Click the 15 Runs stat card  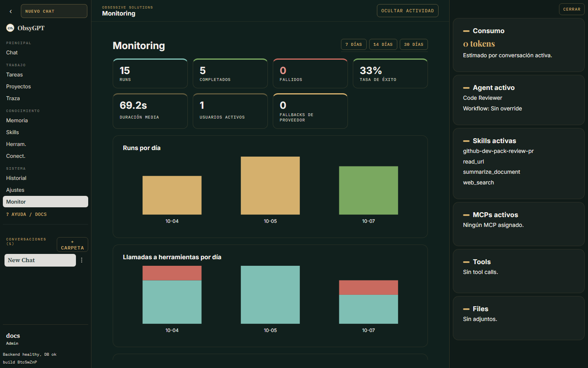[150, 74]
